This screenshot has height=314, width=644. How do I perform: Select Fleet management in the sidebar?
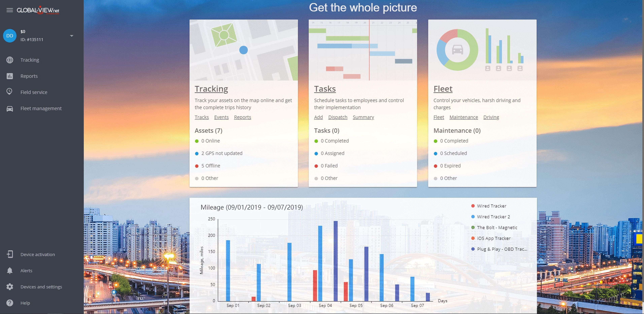point(41,109)
